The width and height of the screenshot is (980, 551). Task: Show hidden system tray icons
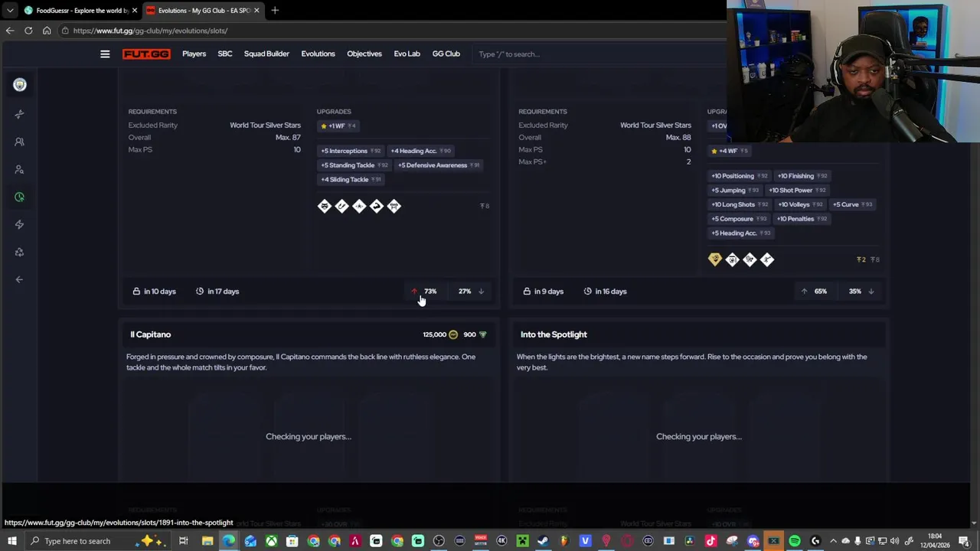click(834, 541)
